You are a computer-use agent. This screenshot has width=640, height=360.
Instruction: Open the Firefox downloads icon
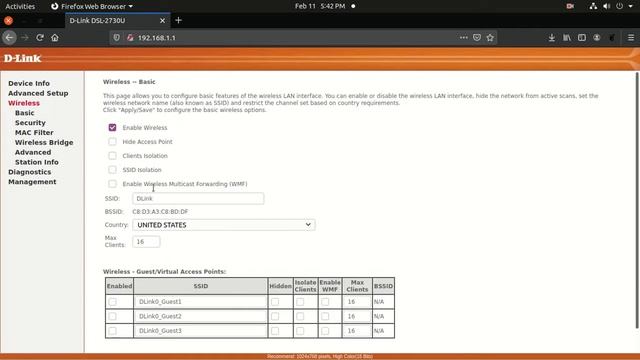point(551,38)
